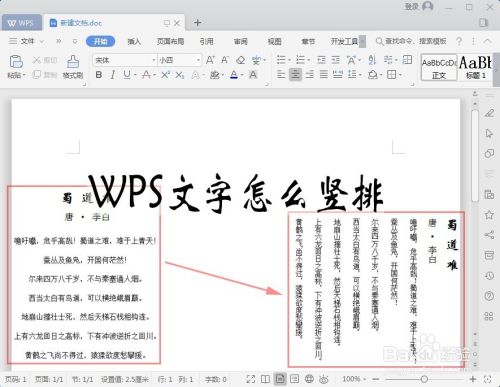Switch to reading layout view in status bar
This screenshot has height=387, width=500.
pyautogui.click(x=265, y=379)
